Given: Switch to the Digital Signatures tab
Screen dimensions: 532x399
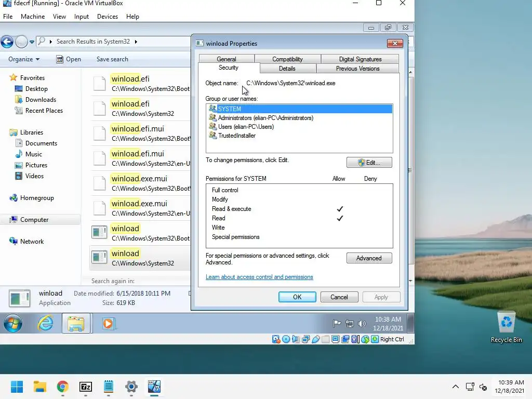Looking at the screenshot, I should click(360, 59).
